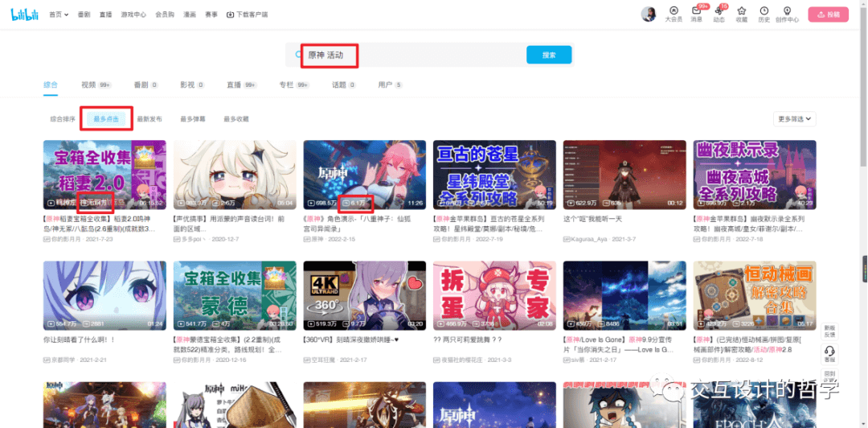Switch to the 综合 results tab
This screenshot has height=428, width=868.
51,84
